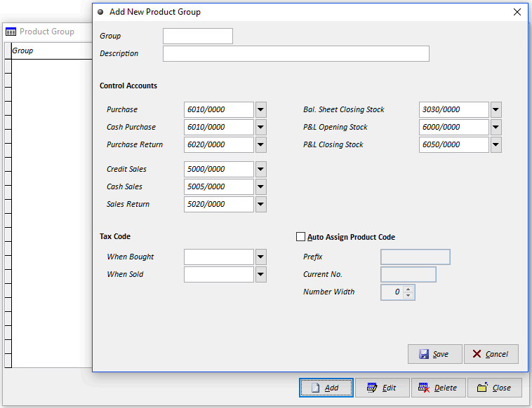Click the Group column header in the Product Group list
Screen dimensions: 532x408
click(51, 51)
